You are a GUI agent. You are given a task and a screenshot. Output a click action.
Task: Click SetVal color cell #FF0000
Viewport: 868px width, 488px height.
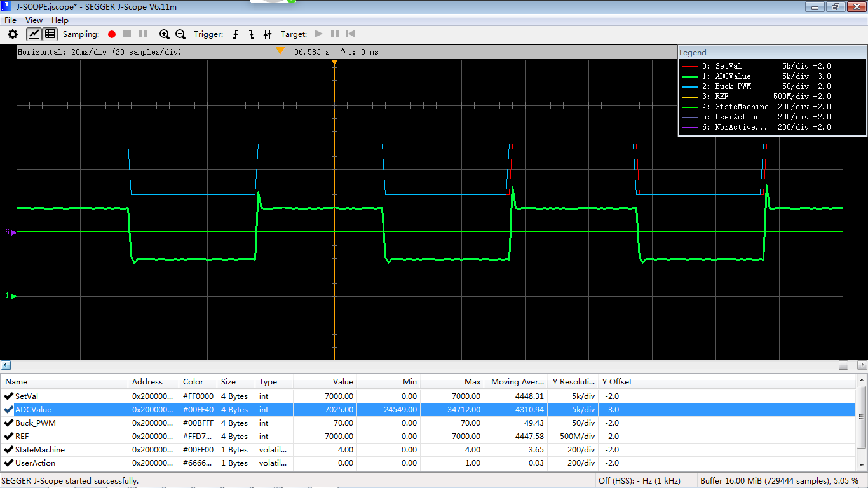(x=198, y=396)
